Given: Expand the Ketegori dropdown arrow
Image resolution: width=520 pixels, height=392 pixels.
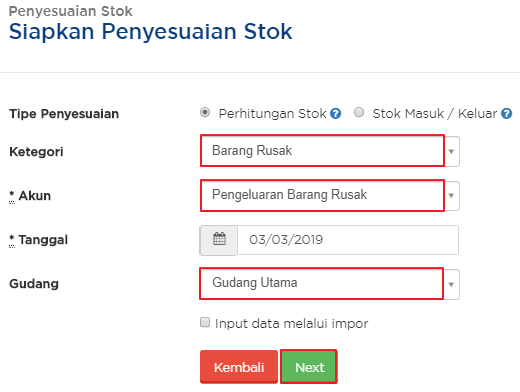Looking at the screenshot, I should (452, 151).
